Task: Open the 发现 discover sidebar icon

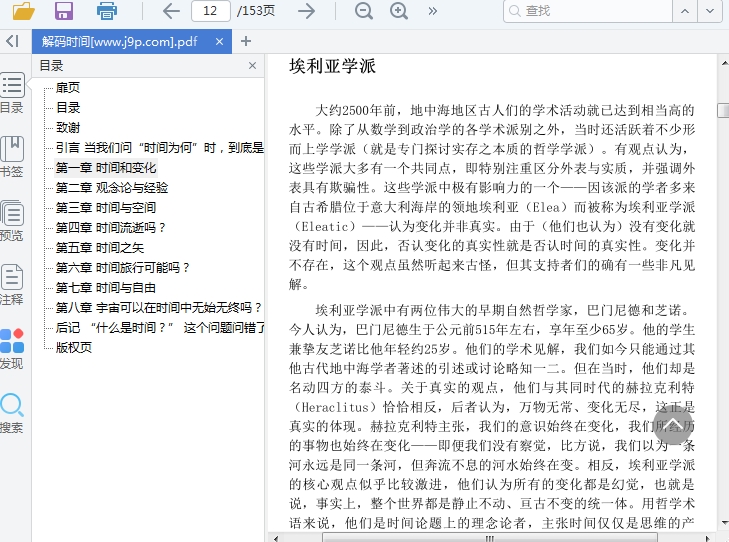Action: (x=12, y=349)
